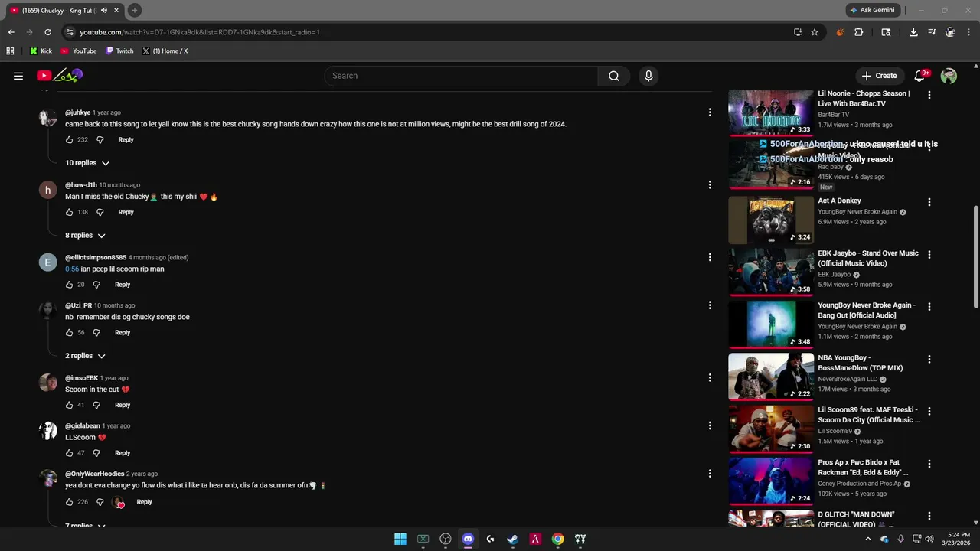
Task: Dislike the comment by @juhkye
Action: [100, 140]
